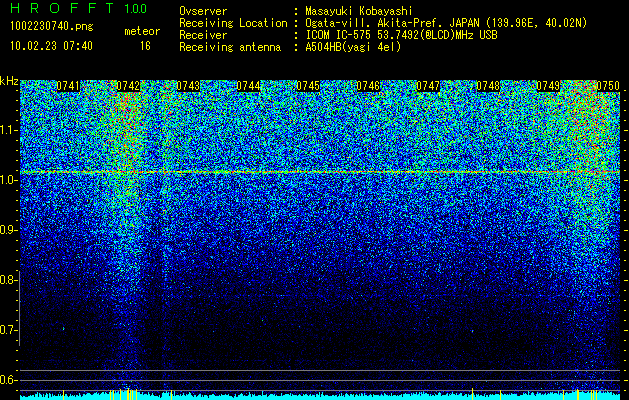Click the 0749 time marker
The width and height of the screenshot is (629, 400).
point(548,86)
